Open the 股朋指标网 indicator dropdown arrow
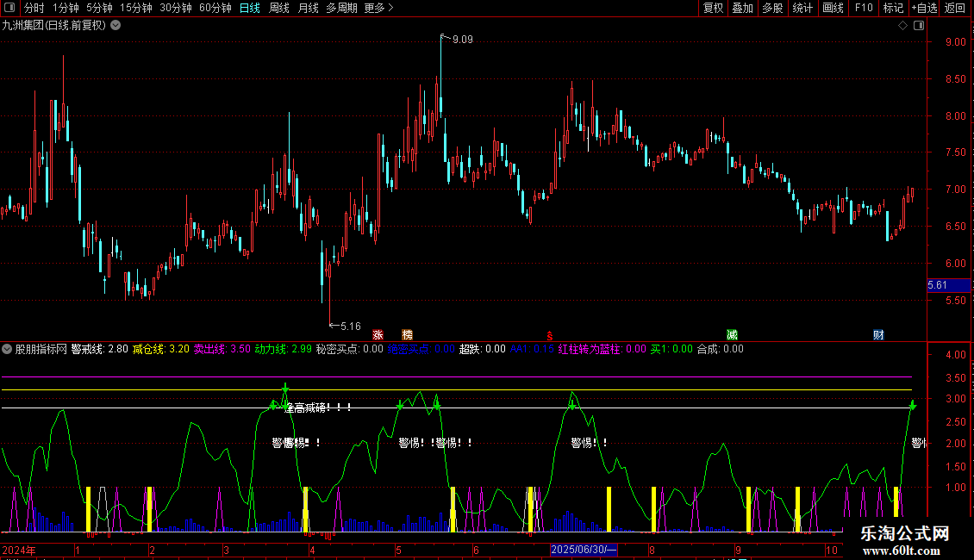Image resolution: width=974 pixels, height=560 pixels. [x=8, y=349]
